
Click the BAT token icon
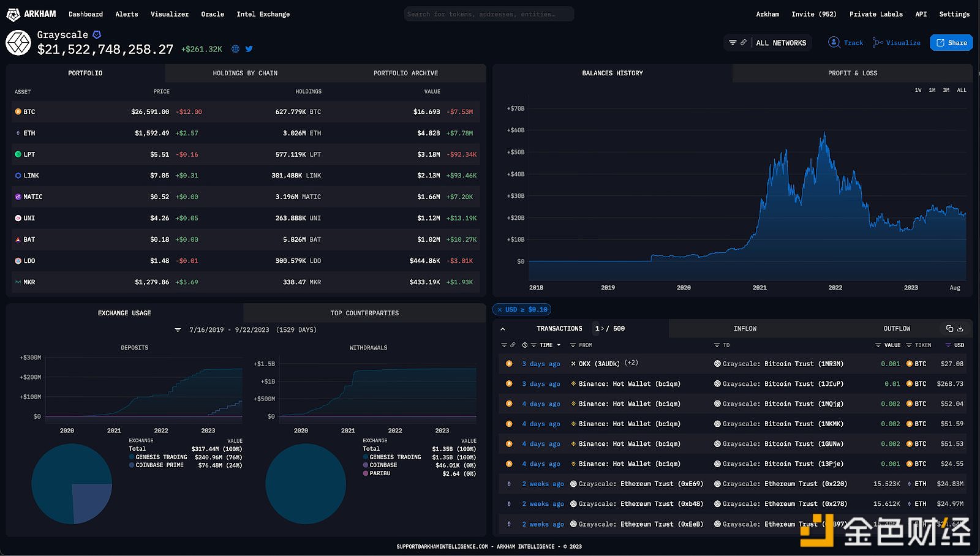(18, 239)
